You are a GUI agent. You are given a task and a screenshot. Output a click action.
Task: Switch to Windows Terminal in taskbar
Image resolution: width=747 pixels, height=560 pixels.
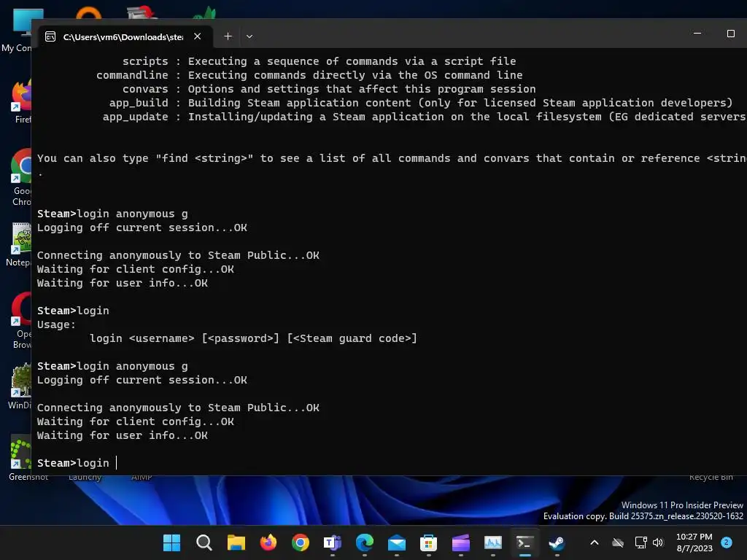tap(525, 542)
